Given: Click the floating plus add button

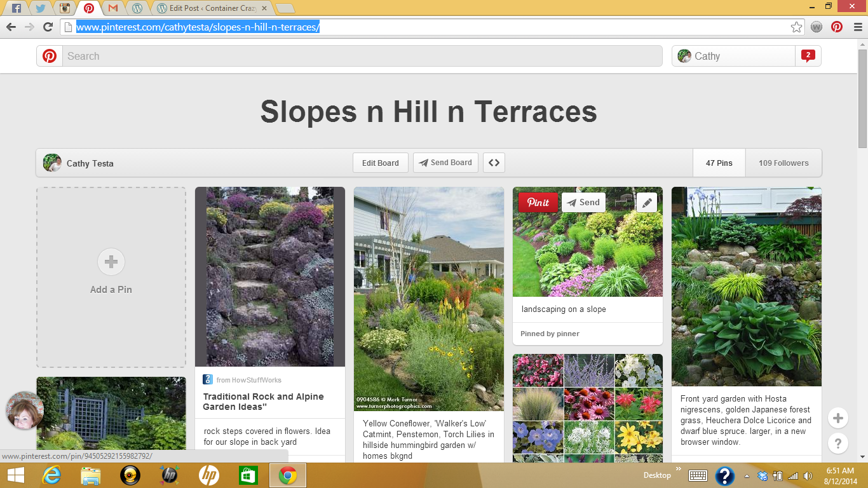Looking at the screenshot, I should pos(837,418).
